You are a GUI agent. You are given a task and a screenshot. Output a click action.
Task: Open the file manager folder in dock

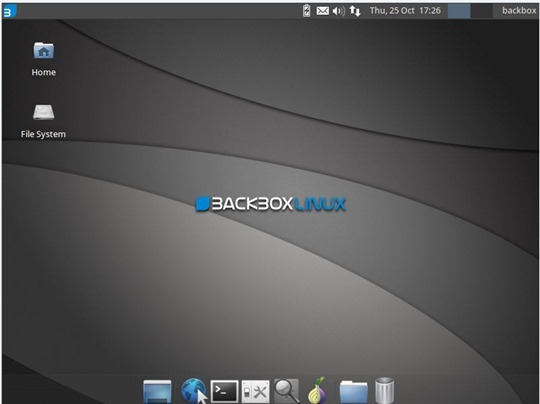(354, 392)
